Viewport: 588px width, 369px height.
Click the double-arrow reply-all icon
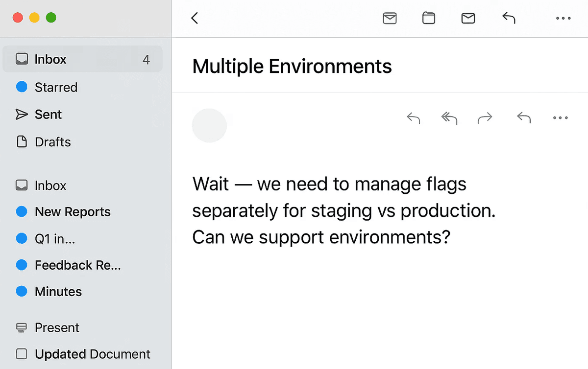[x=449, y=118]
